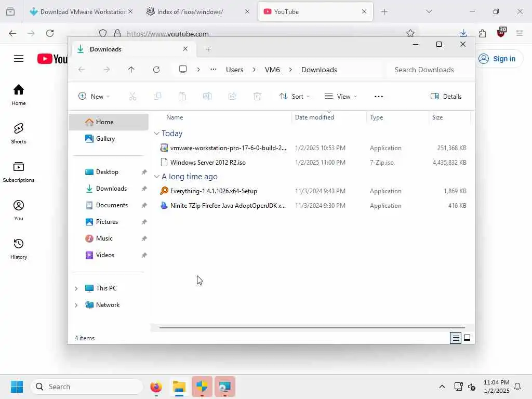Open YouTube Subscriptions in sidebar

click(19, 171)
